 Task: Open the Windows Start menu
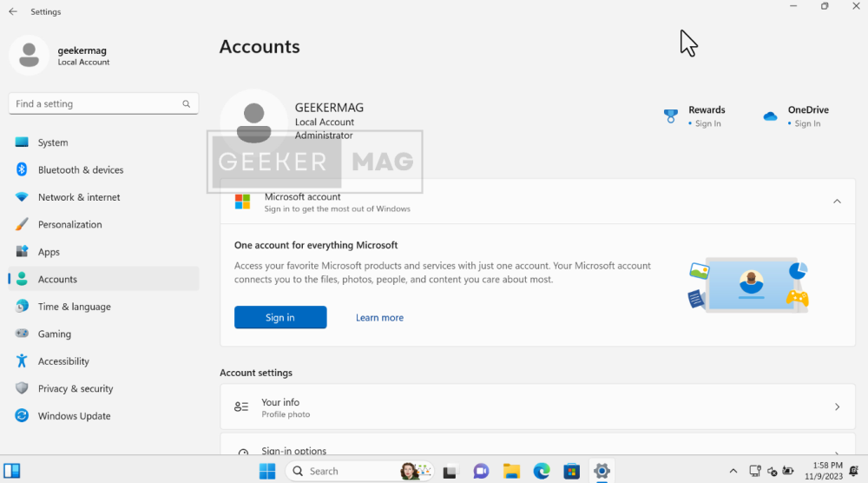click(267, 471)
